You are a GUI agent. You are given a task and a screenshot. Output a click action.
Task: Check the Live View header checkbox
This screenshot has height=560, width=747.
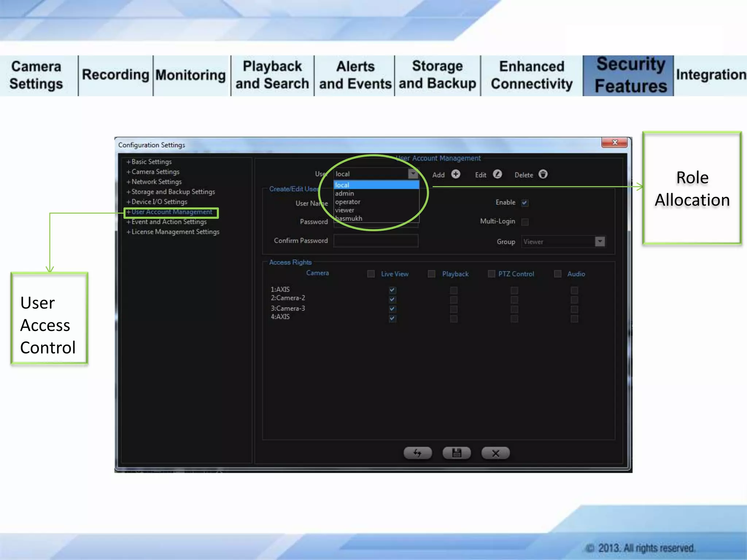coord(371,273)
